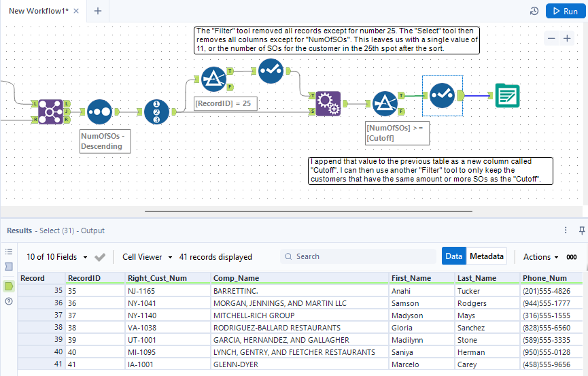This screenshot has width=588, height=376.
Task: Select the Record ID tool node
Action: (157, 112)
